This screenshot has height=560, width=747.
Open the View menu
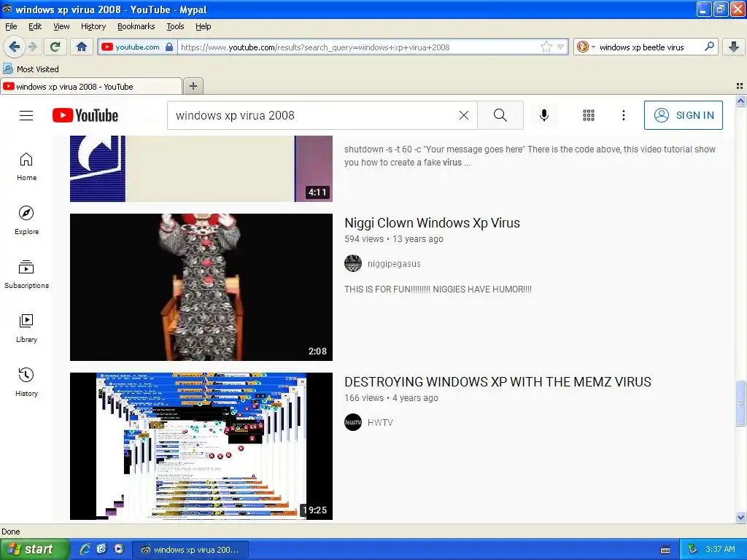point(61,26)
